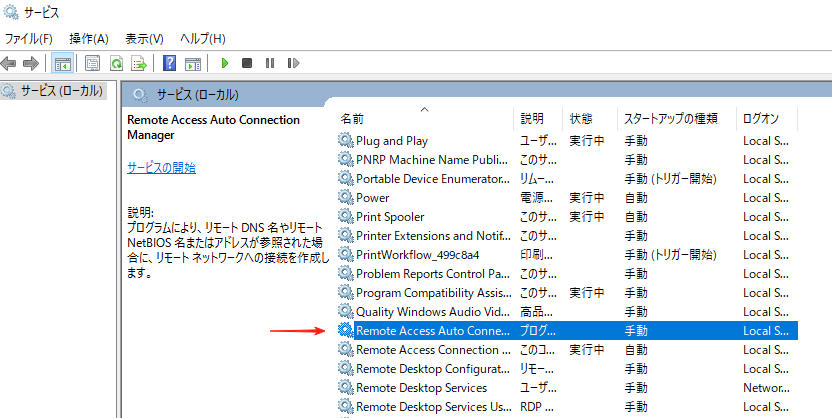The image size is (832, 418).
Task: Click the PNRP Machine Name gear icon
Action: 345,159
